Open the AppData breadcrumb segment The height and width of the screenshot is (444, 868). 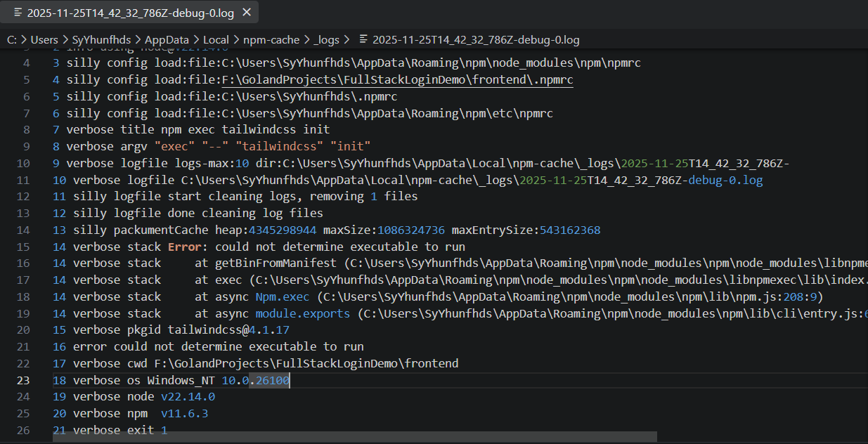tap(166, 40)
